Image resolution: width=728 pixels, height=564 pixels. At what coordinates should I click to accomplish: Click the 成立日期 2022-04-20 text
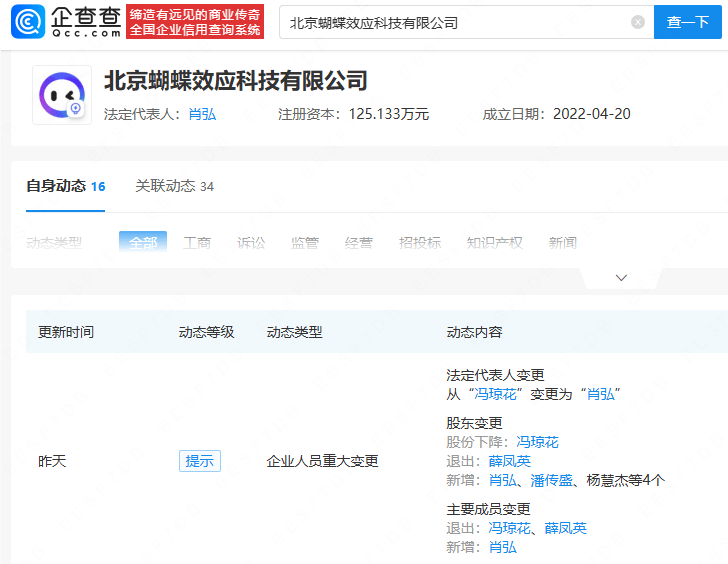(x=556, y=114)
